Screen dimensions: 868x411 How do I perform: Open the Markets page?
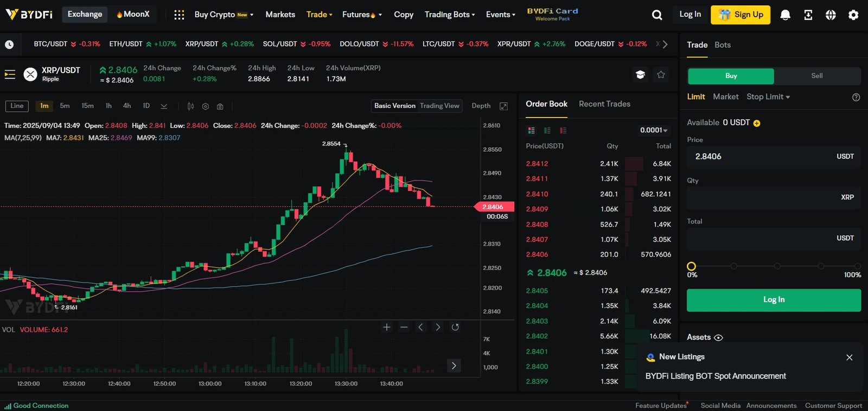coord(280,15)
